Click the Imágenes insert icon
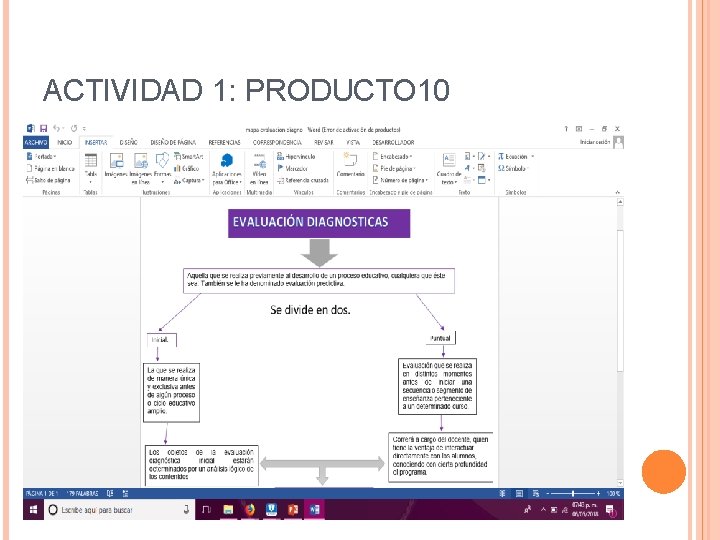The height and width of the screenshot is (540, 720). coord(116,166)
